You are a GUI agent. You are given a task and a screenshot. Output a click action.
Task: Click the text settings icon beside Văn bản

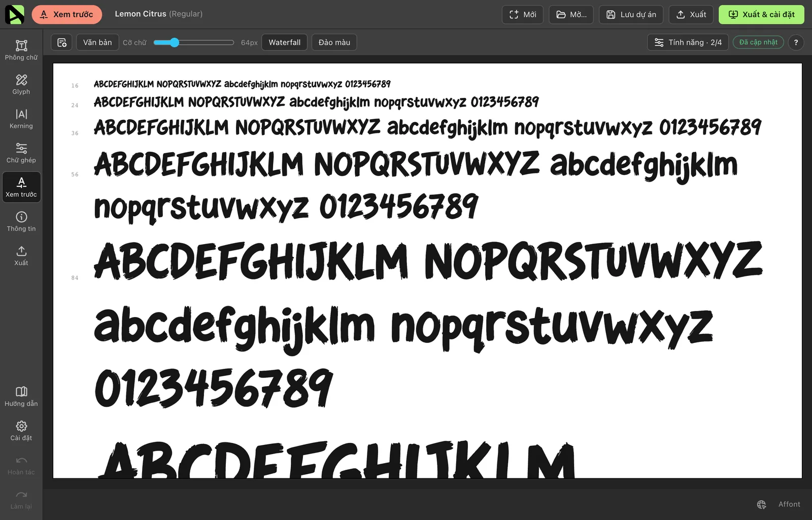(61, 43)
